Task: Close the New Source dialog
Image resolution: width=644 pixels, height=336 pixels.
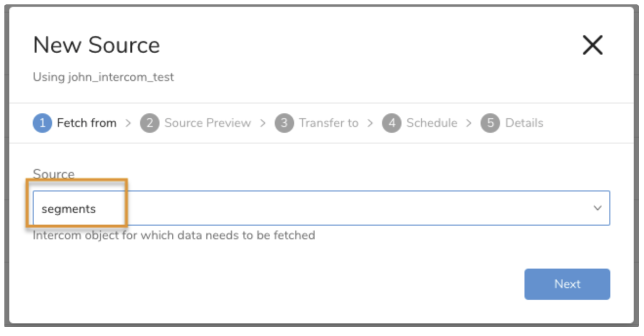Action: coord(593,45)
